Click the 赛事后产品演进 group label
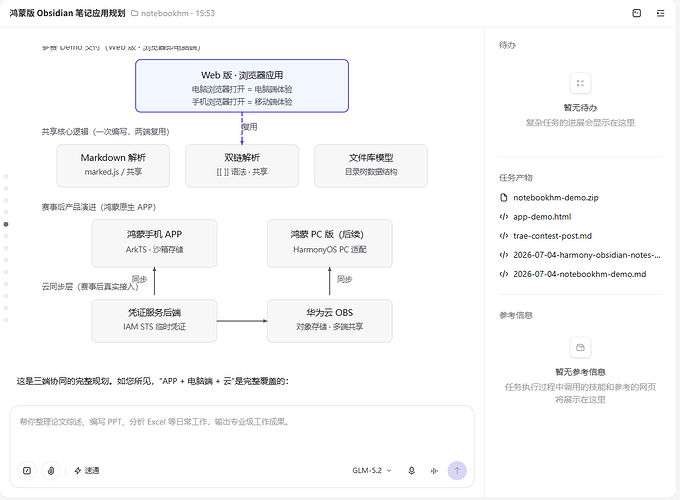 pyautogui.click(x=98, y=207)
